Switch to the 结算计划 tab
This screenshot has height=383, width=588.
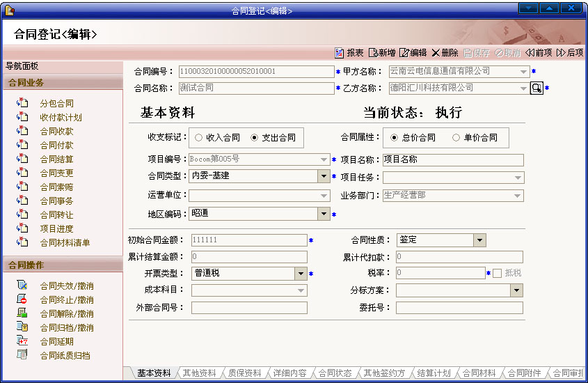pyautogui.click(x=434, y=373)
